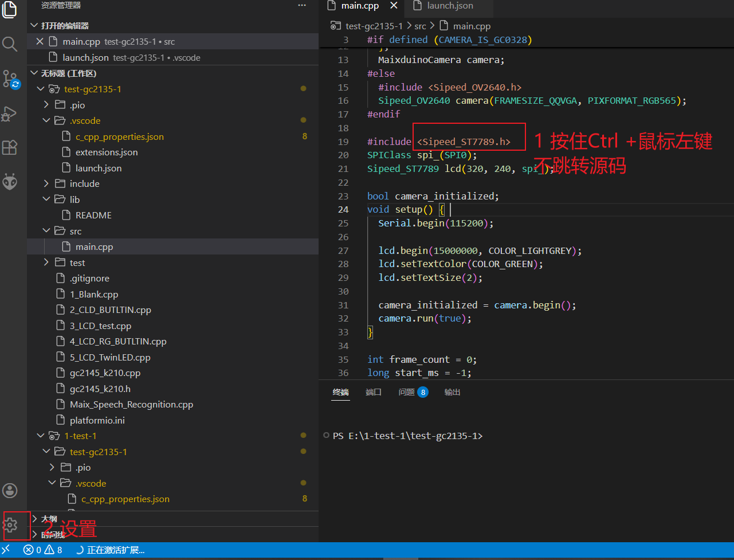The height and width of the screenshot is (560, 734).
Task: Click the activating extensions status item
Action: pyautogui.click(x=111, y=550)
